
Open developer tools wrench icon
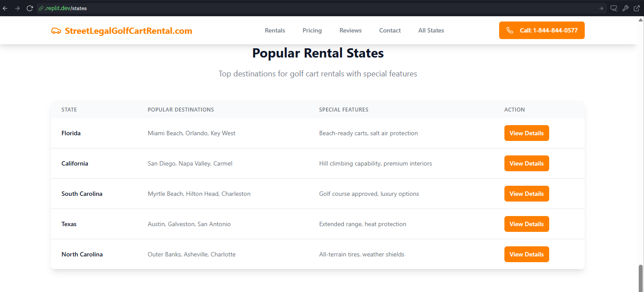pos(626,8)
